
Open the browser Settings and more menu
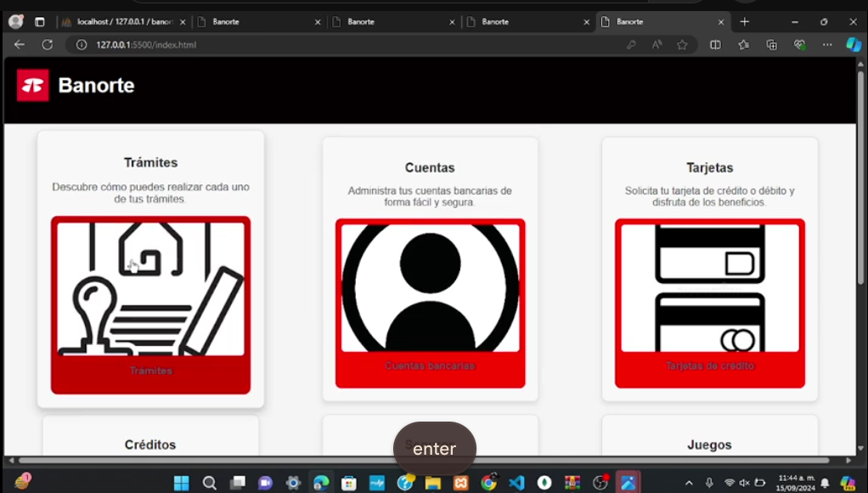pyautogui.click(x=827, y=45)
